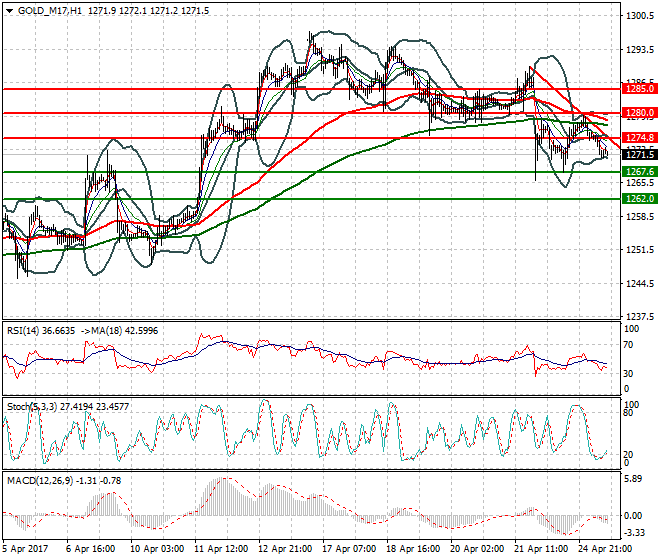The width and height of the screenshot is (660, 560).
Task: Click the 1237.5 price scale value
Action: [x=640, y=316]
